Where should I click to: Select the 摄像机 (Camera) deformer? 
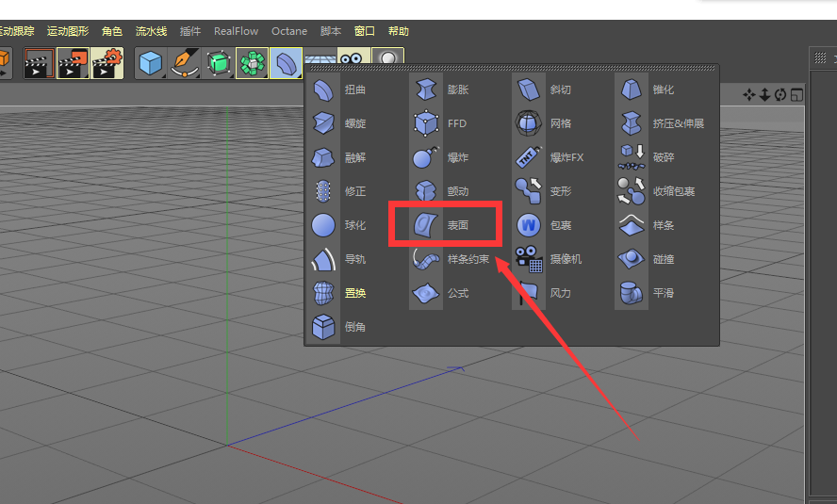(549, 259)
